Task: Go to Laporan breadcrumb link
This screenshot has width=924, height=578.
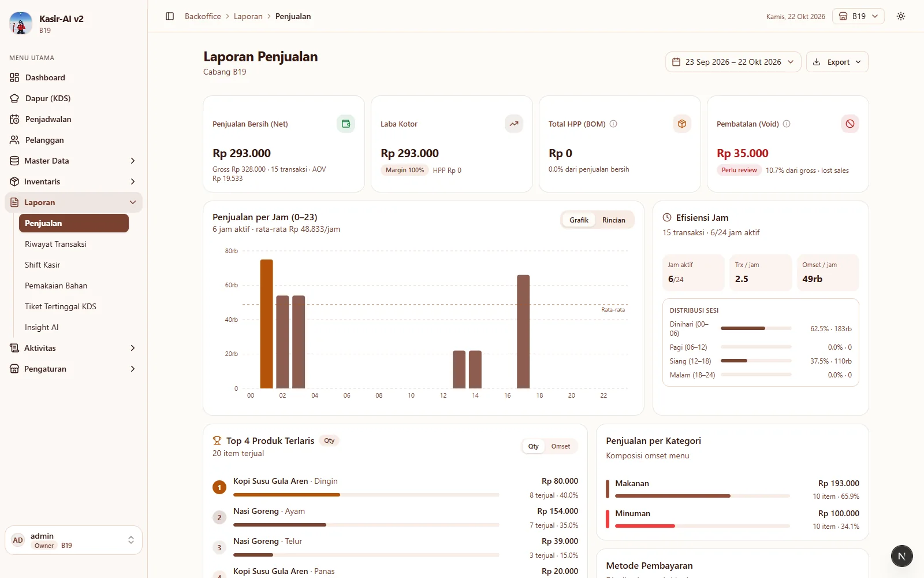Action: click(x=248, y=16)
